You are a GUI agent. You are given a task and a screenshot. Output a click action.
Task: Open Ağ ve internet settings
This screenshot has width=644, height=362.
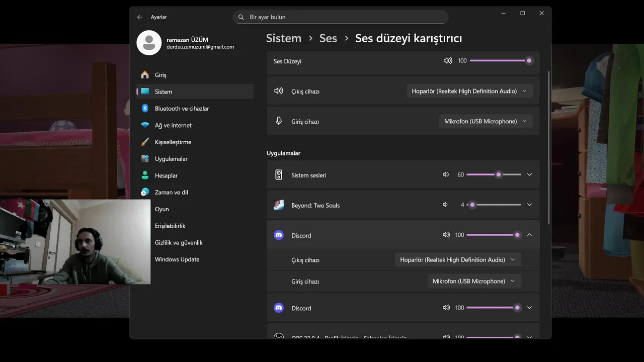coord(173,125)
